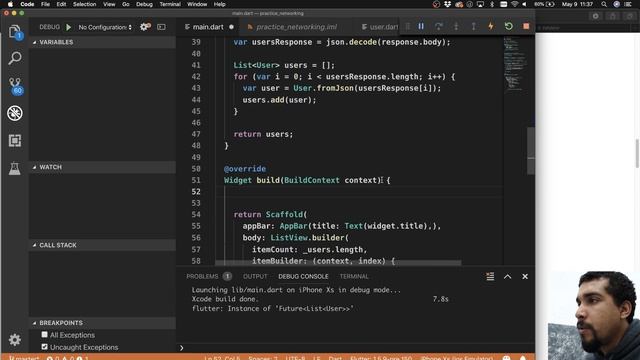Open the Apple menu

click(x=10, y=4)
